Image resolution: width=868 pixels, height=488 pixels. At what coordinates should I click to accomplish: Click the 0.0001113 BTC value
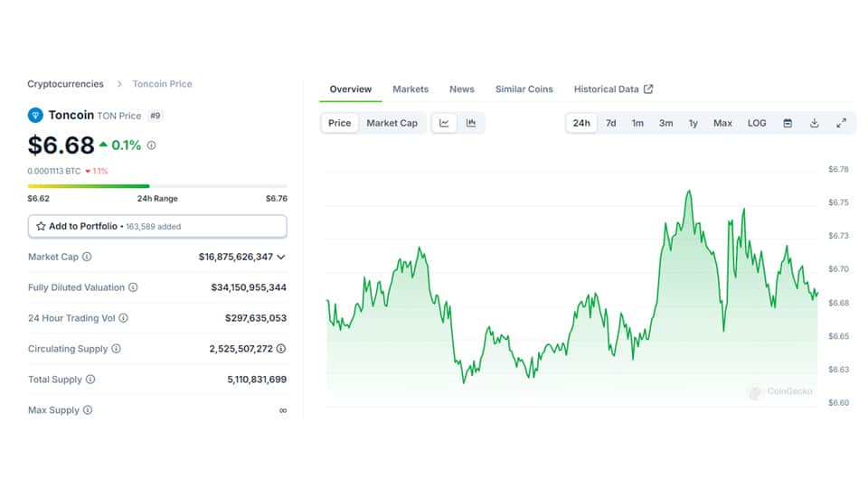click(x=53, y=171)
